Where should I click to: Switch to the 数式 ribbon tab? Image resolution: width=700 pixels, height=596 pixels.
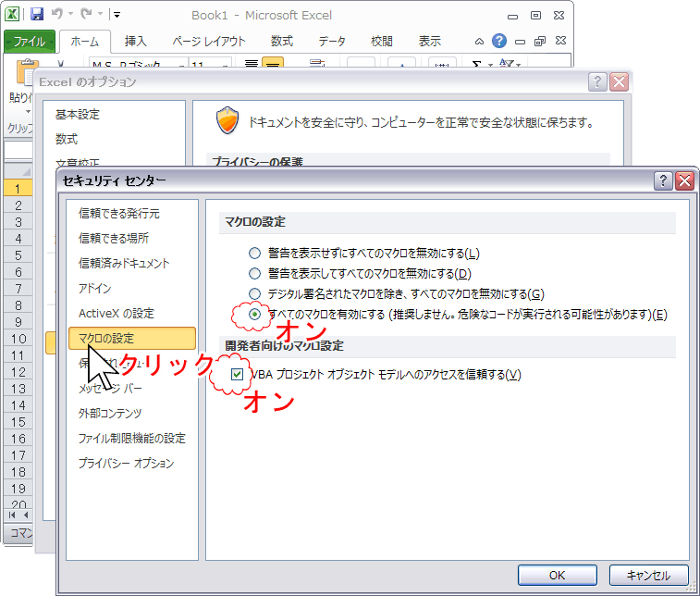(x=282, y=42)
